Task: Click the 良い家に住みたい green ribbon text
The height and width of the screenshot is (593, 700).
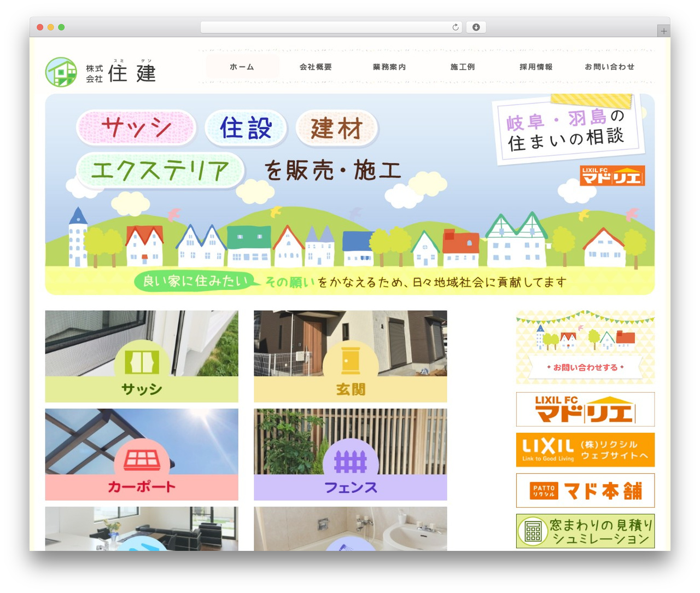Action: (x=195, y=282)
